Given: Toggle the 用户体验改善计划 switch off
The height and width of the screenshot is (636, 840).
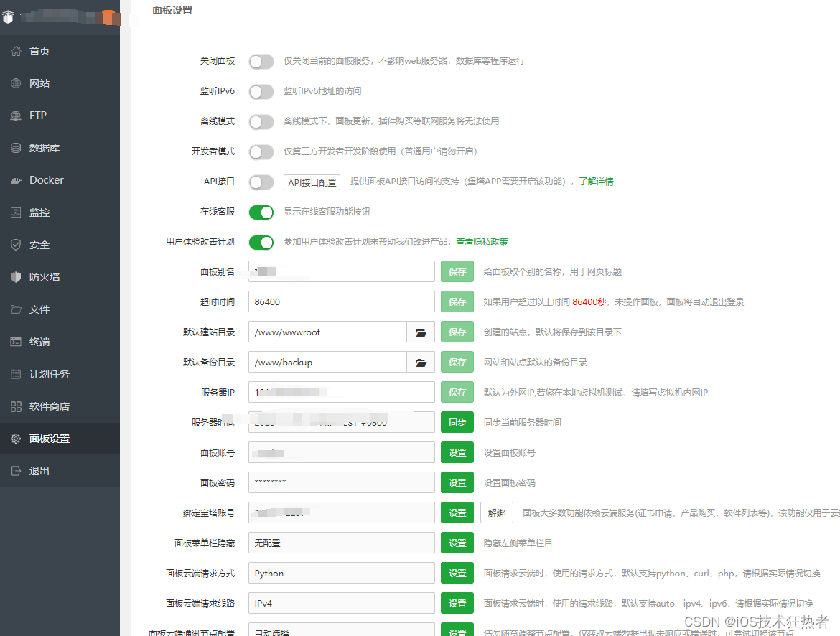Looking at the screenshot, I should click(261, 242).
